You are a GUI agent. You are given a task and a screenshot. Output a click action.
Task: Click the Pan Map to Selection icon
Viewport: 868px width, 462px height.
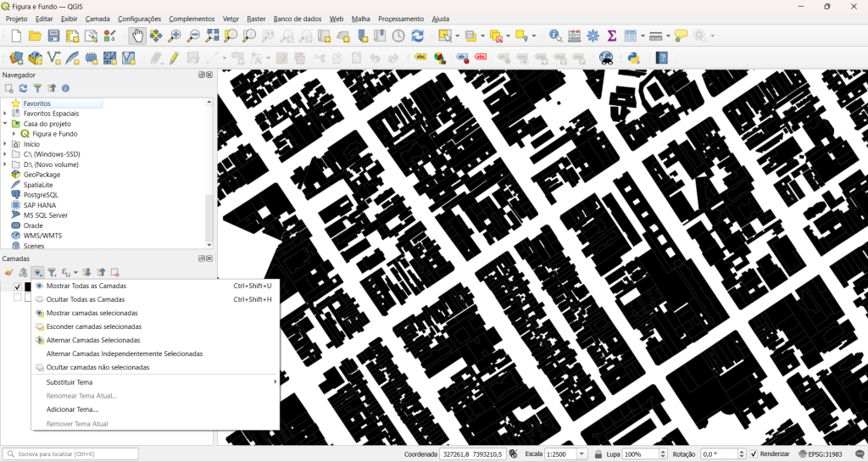156,36
